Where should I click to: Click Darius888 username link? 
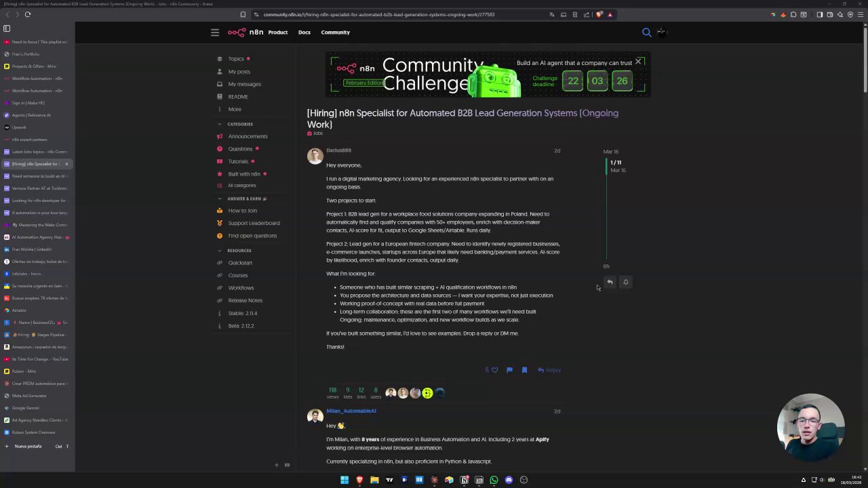pos(338,150)
